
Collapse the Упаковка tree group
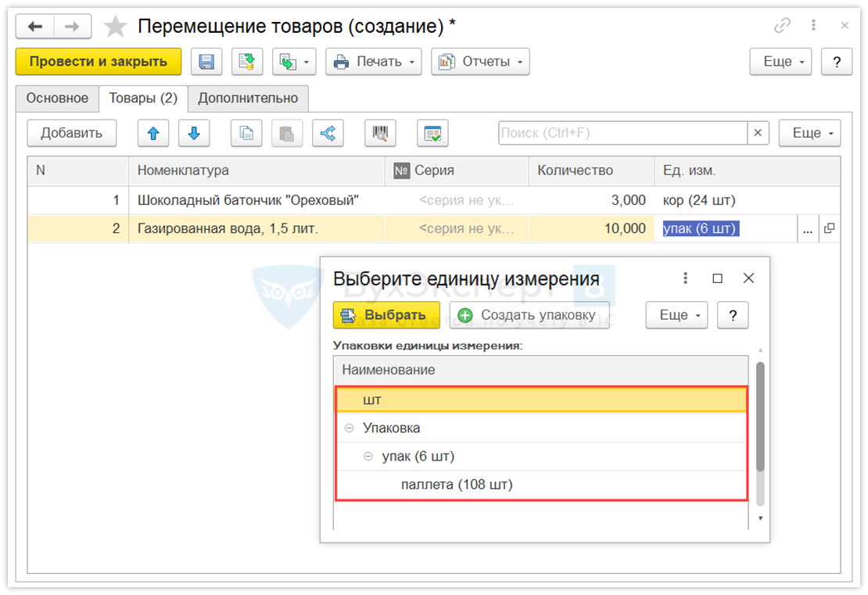click(350, 428)
